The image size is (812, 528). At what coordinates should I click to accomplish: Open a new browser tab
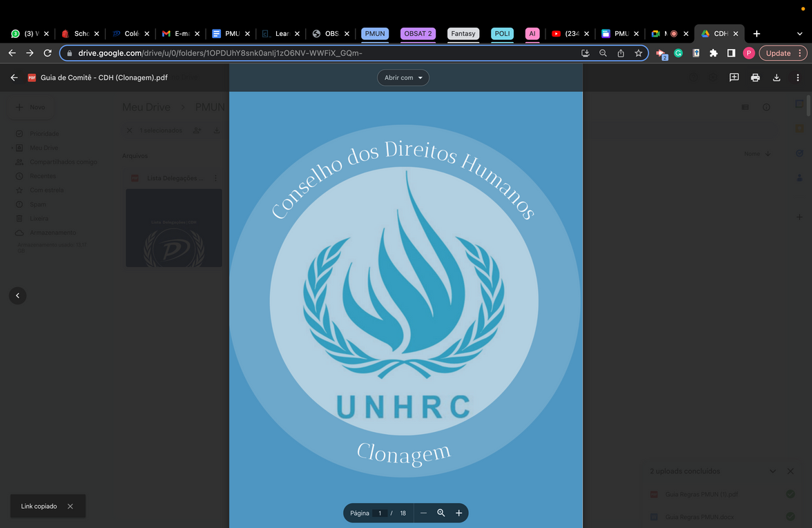tap(757, 34)
